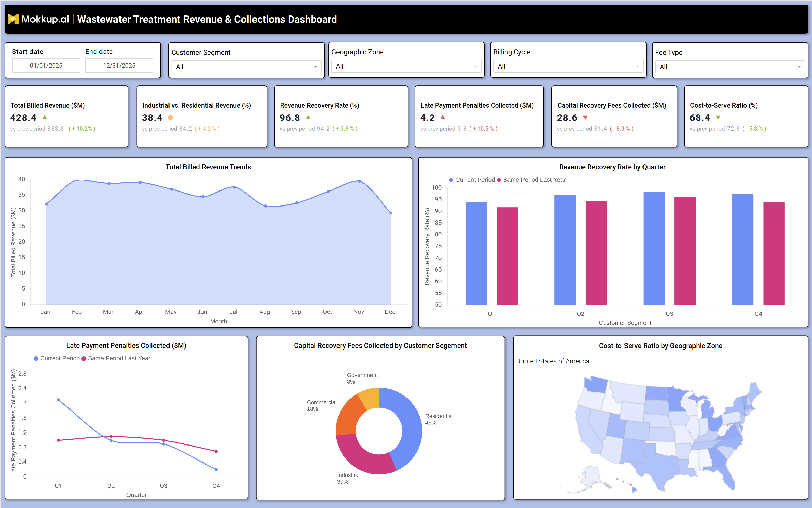The height and width of the screenshot is (508, 812).
Task: Click green down triangle beside 68.4
Action: tap(718, 118)
